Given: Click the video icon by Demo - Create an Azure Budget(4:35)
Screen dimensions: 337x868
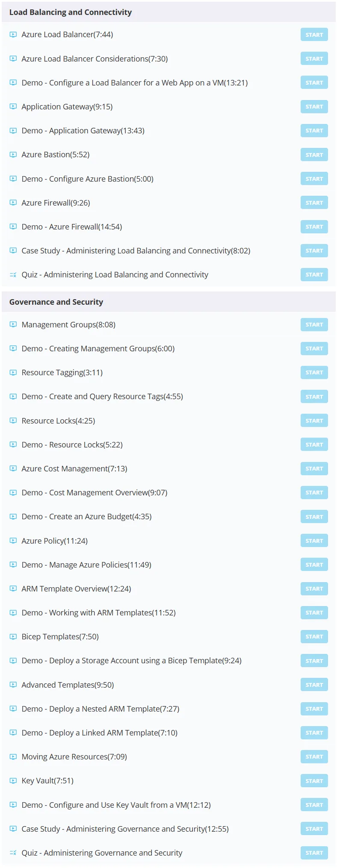Looking at the screenshot, I should pyautogui.click(x=13, y=517).
